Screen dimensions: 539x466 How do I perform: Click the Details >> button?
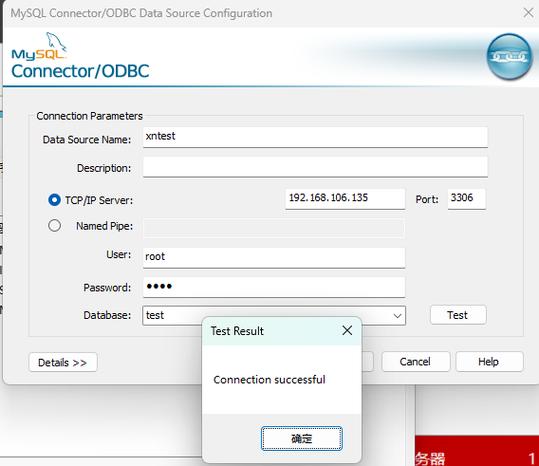click(x=63, y=362)
